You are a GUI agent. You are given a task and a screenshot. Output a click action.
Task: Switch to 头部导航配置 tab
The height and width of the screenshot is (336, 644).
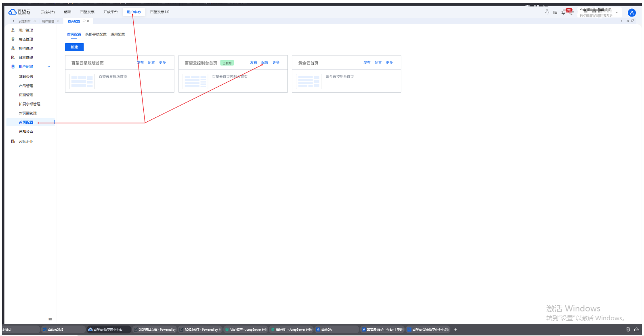tap(96, 34)
